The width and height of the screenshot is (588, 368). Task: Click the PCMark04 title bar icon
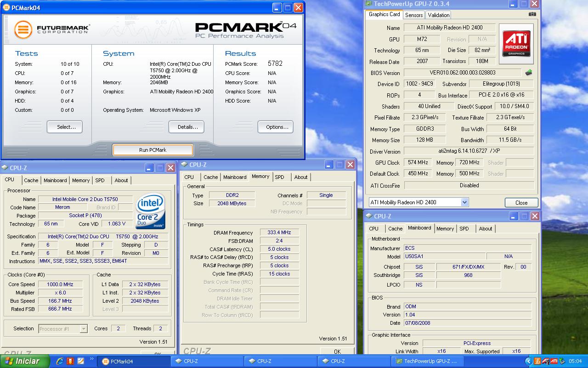pos(6,7)
